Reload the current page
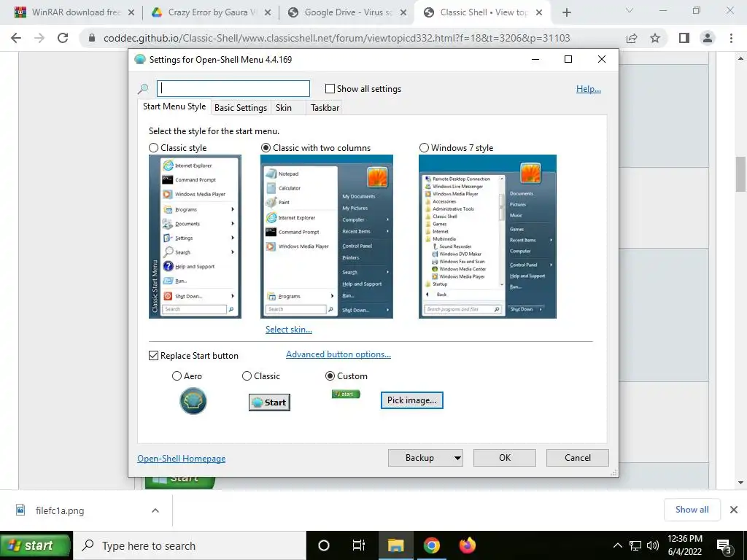747x560 pixels. pyautogui.click(x=63, y=38)
